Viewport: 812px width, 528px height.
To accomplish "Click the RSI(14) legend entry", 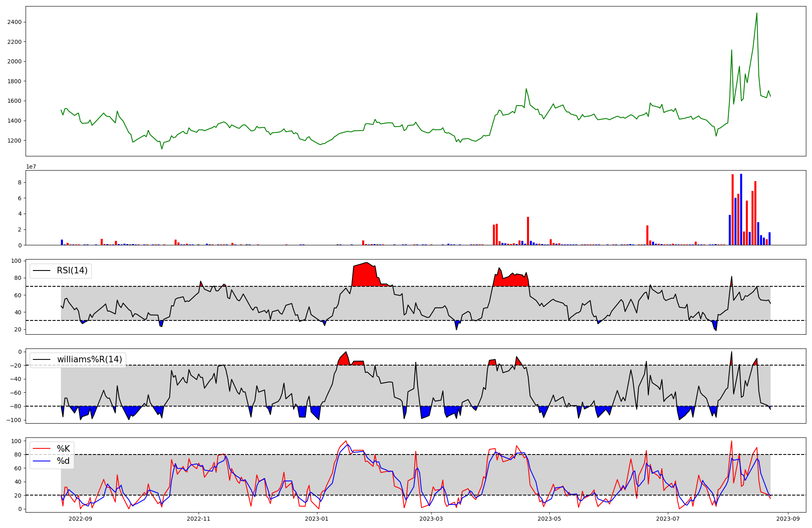I will [72, 270].
